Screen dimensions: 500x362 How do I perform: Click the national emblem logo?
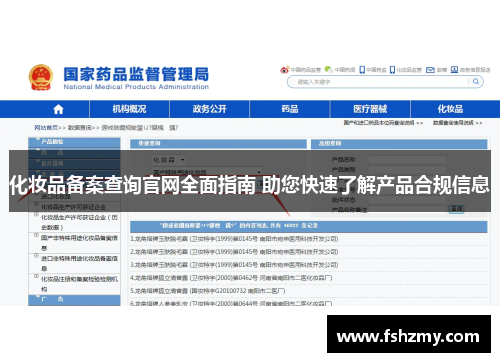coord(41,77)
